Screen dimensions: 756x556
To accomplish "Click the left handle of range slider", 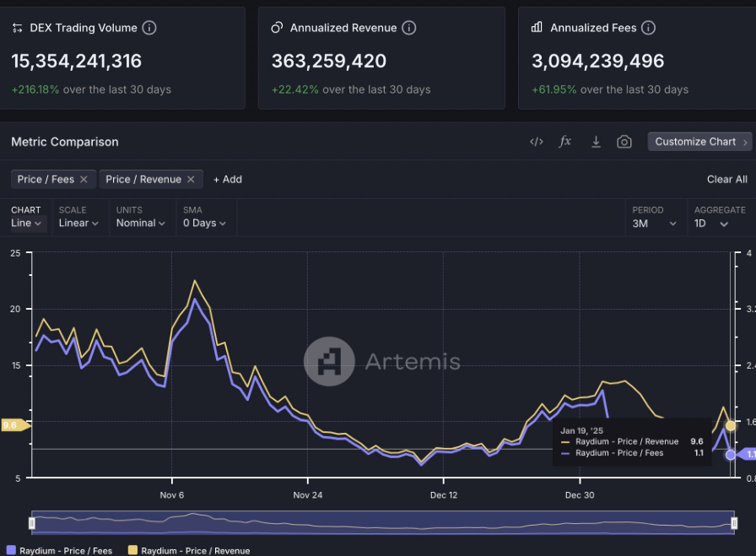I will [32, 523].
